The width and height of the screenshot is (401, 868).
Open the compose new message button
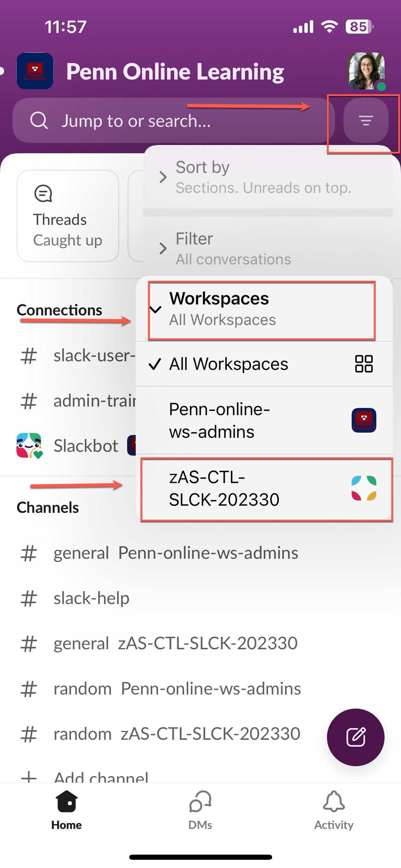click(355, 737)
